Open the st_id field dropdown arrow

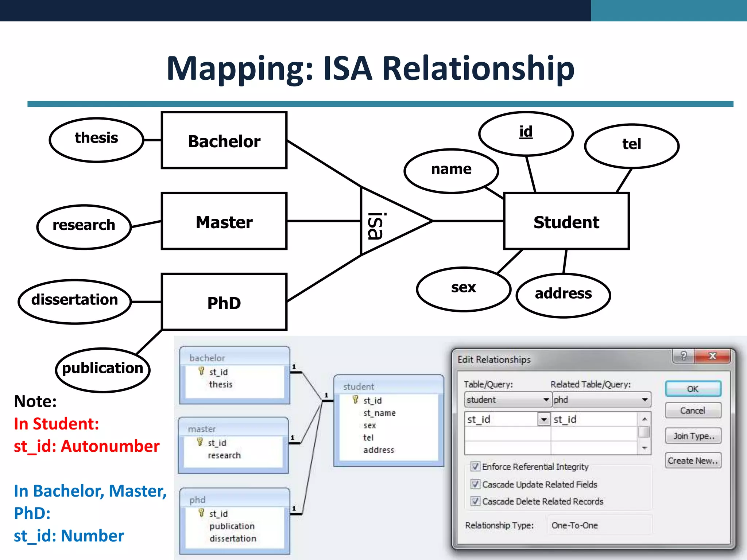544,419
